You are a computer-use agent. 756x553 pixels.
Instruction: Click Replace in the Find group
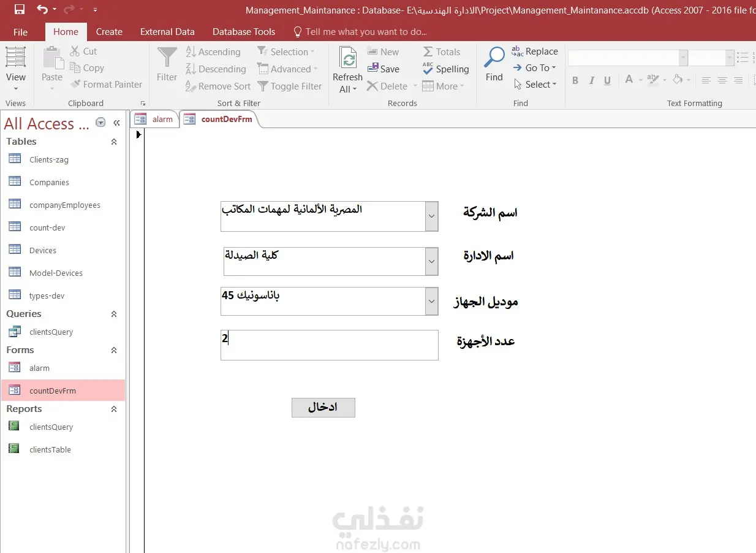click(535, 51)
